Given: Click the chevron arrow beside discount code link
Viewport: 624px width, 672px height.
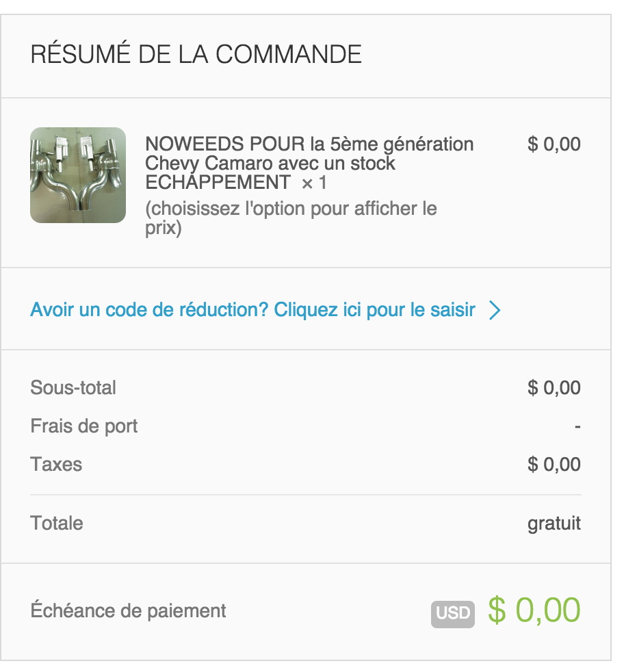Looking at the screenshot, I should point(495,311).
